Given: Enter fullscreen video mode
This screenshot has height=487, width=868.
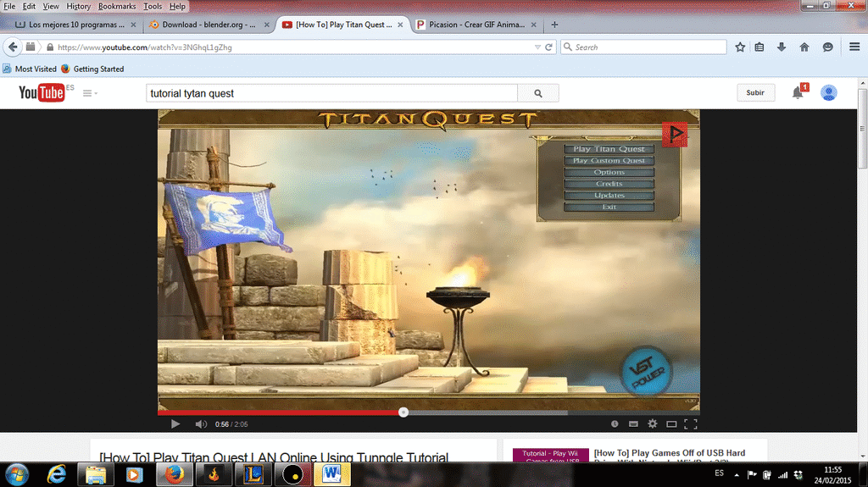Looking at the screenshot, I should pos(691,423).
